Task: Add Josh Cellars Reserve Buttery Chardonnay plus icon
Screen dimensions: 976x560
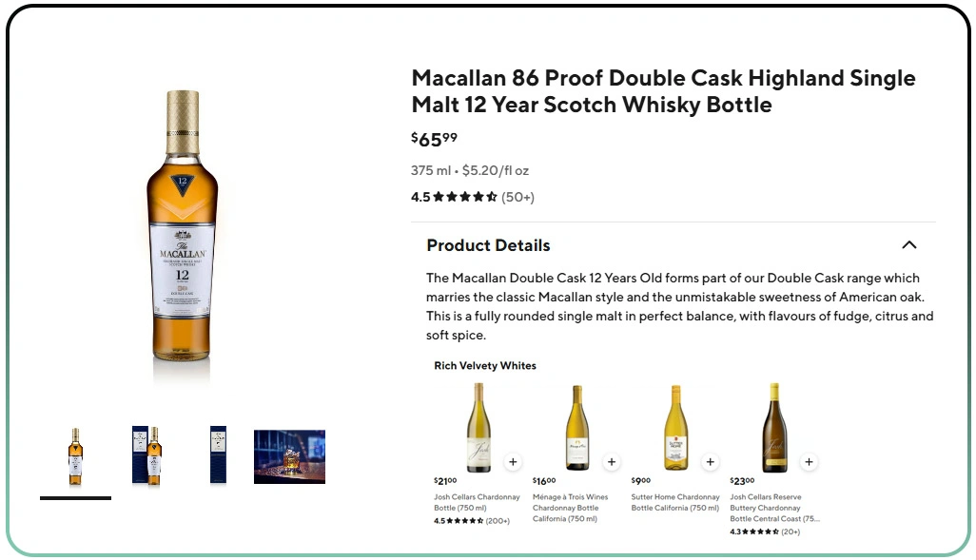Action: click(x=809, y=462)
